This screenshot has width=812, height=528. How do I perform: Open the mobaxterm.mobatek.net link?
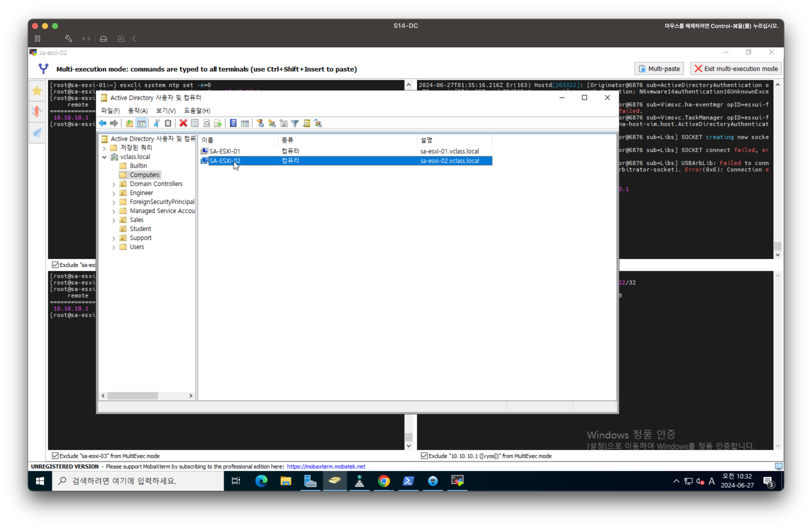(326, 466)
